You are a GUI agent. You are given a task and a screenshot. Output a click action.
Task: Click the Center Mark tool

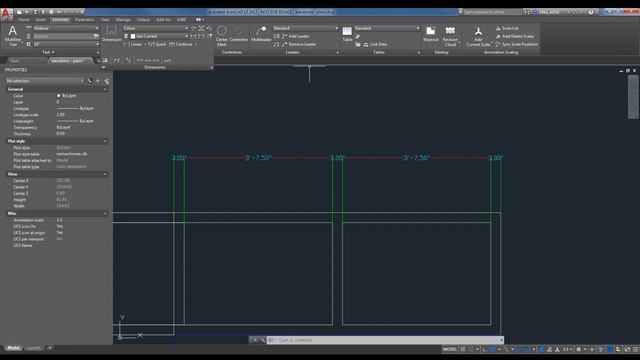(x=222, y=36)
